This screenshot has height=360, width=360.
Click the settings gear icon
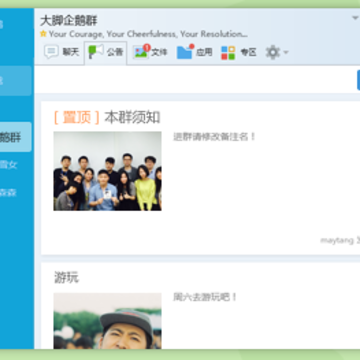tap(273, 52)
